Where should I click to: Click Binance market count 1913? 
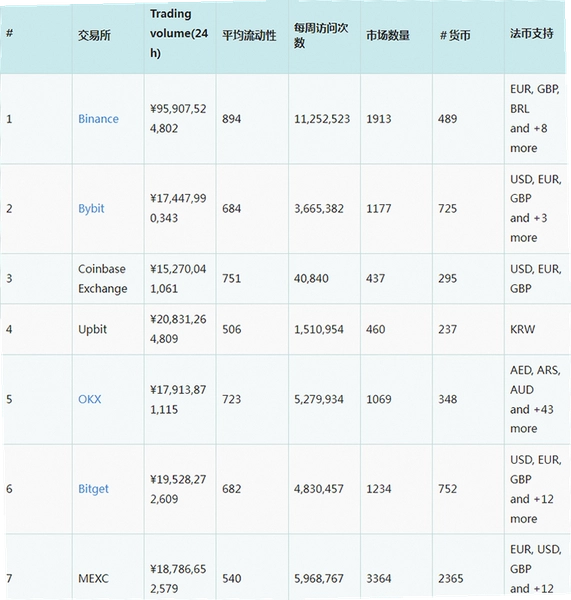point(378,119)
